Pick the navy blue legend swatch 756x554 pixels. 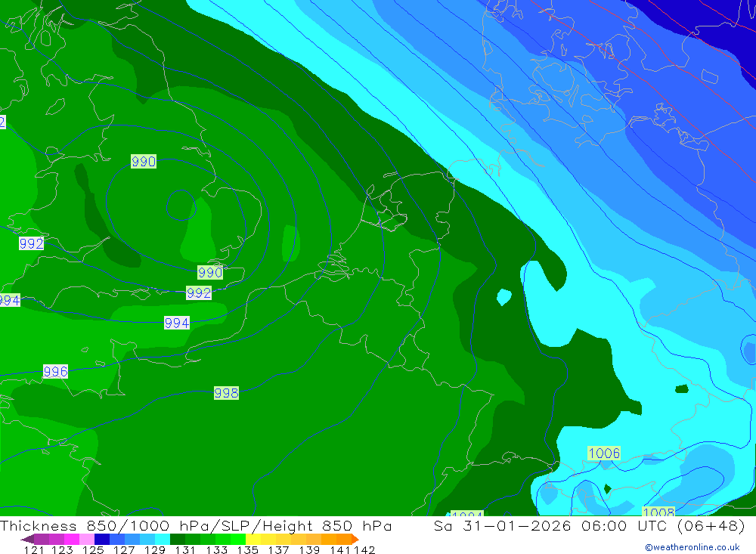coord(101,539)
